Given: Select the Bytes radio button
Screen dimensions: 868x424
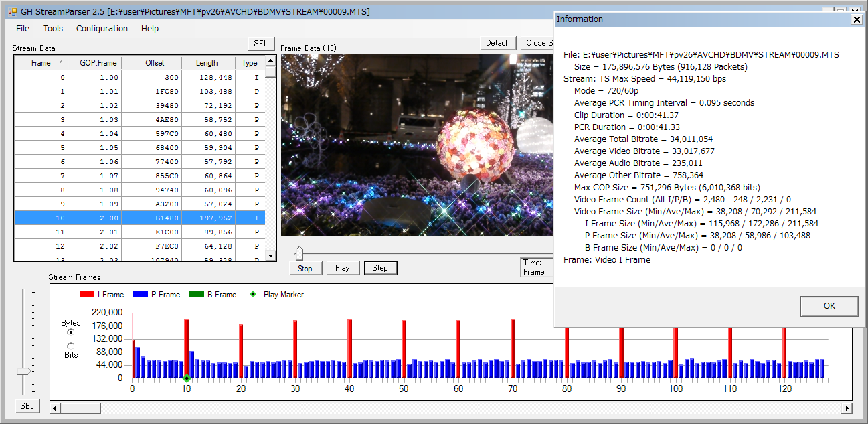Looking at the screenshot, I should [71, 332].
